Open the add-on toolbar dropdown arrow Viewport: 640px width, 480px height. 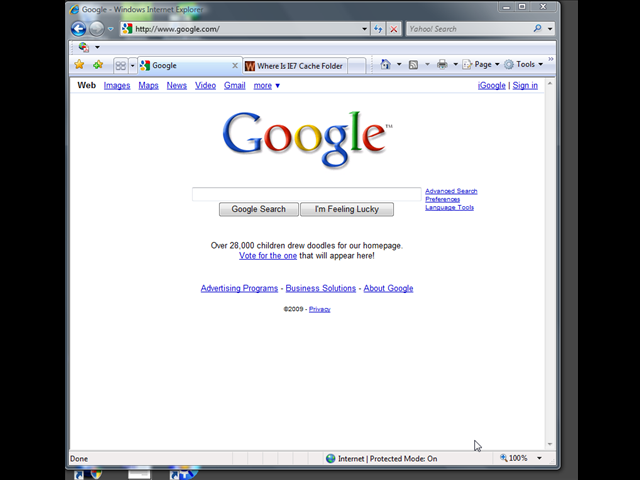(x=97, y=47)
